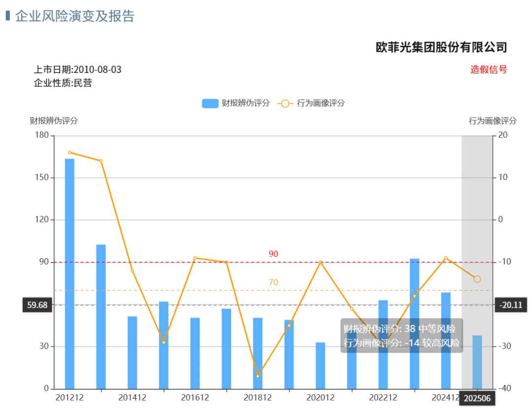532x412 pixels.
Task: Select the blue bar above 202012
Action: pos(321,366)
